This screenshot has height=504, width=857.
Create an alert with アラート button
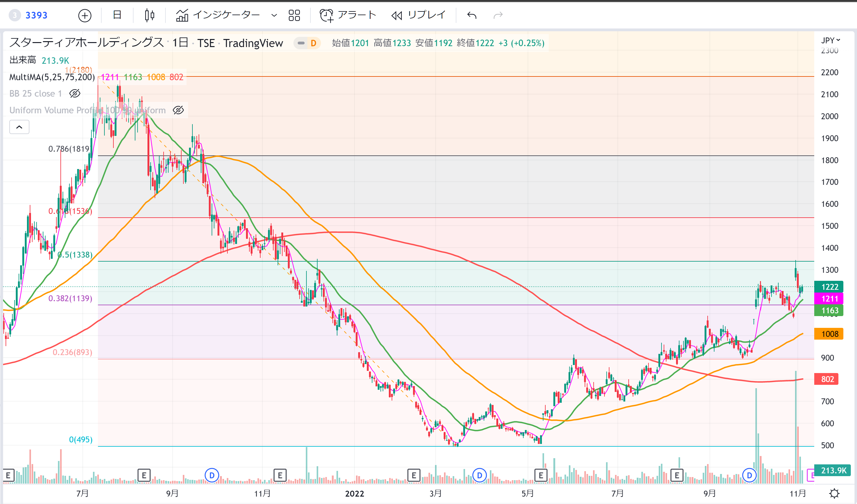(348, 15)
